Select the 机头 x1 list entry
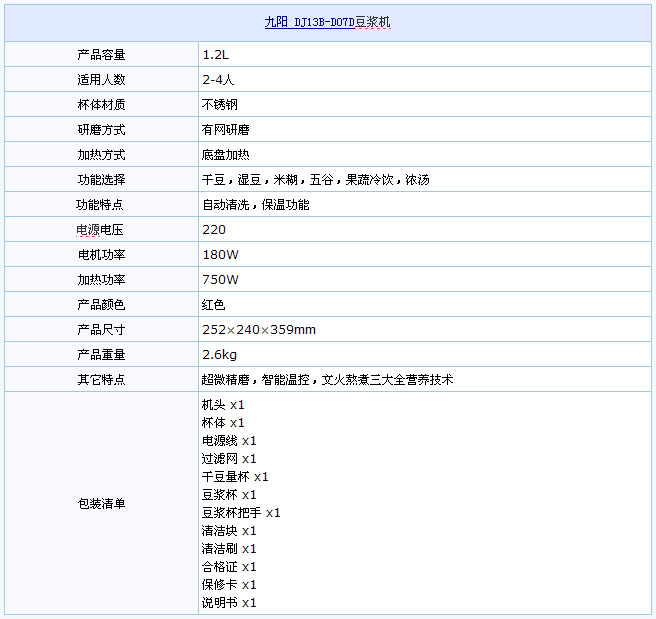Image resolution: width=656 pixels, height=619 pixels. 223,405
